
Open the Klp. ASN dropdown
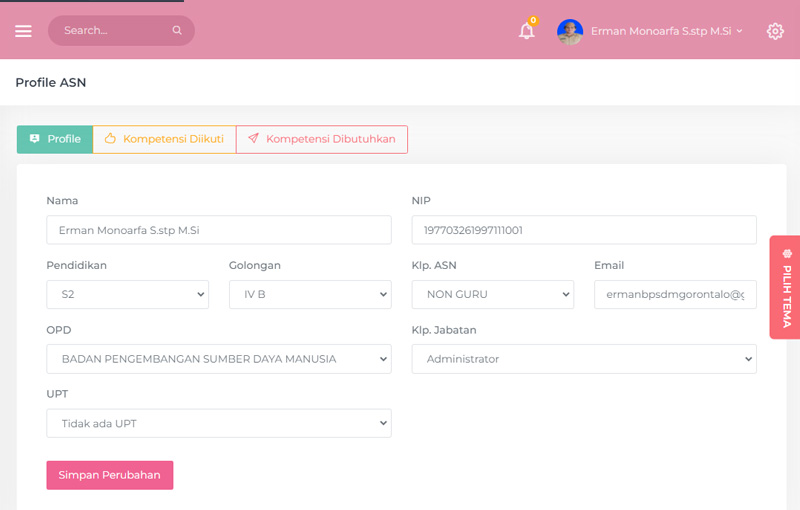click(492, 294)
